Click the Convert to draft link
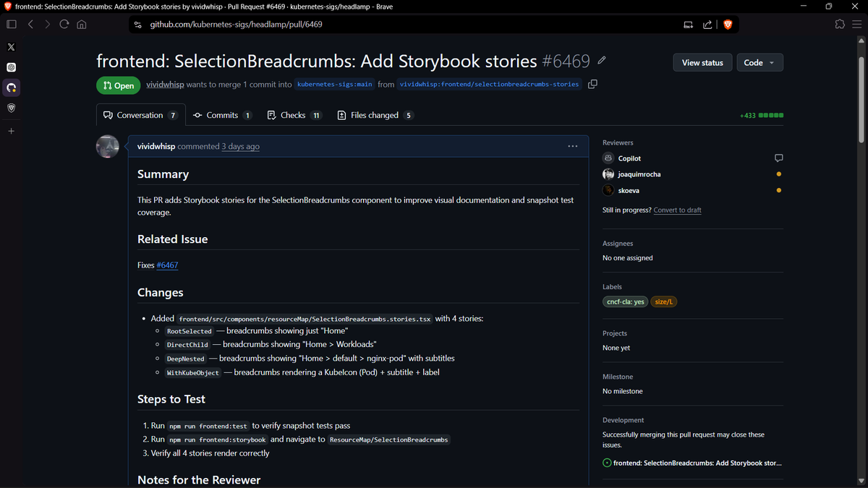 pos(677,210)
